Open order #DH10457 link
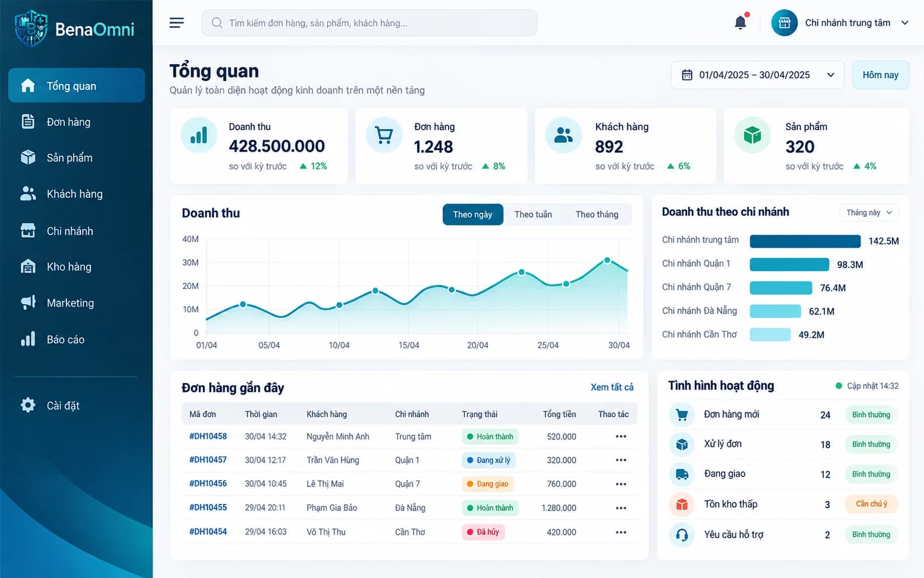The height and width of the screenshot is (578, 924). (x=208, y=460)
